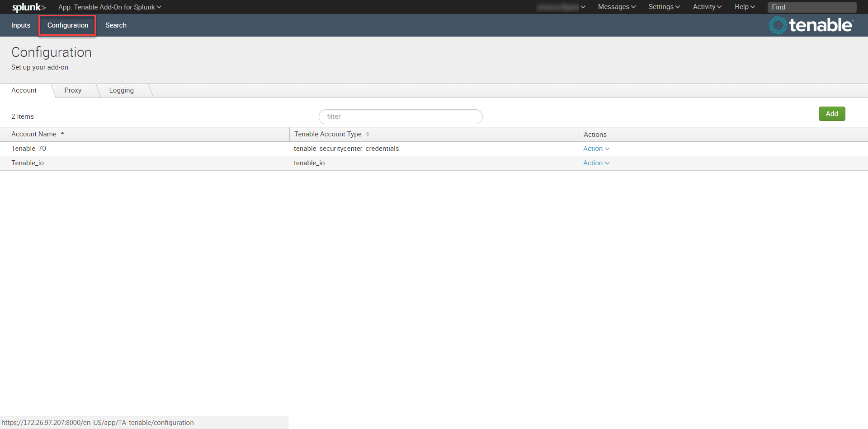This screenshot has width=868, height=429.
Task: Open the Messages menu
Action: (x=616, y=7)
